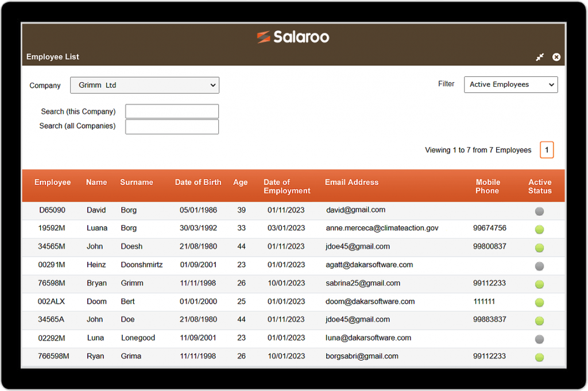The width and height of the screenshot is (588, 391).
Task: Open employee record D65090
Action: coord(52,210)
